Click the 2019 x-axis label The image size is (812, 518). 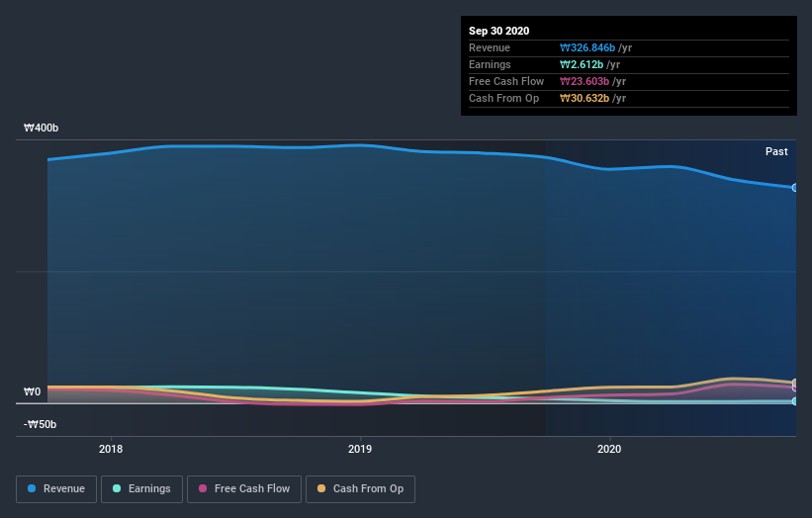(x=360, y=449)
